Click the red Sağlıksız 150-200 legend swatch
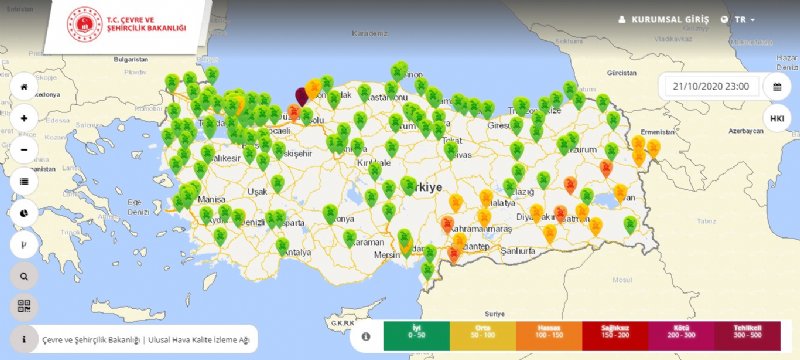This screenshot has height=360, width=800. coord(615,336)
